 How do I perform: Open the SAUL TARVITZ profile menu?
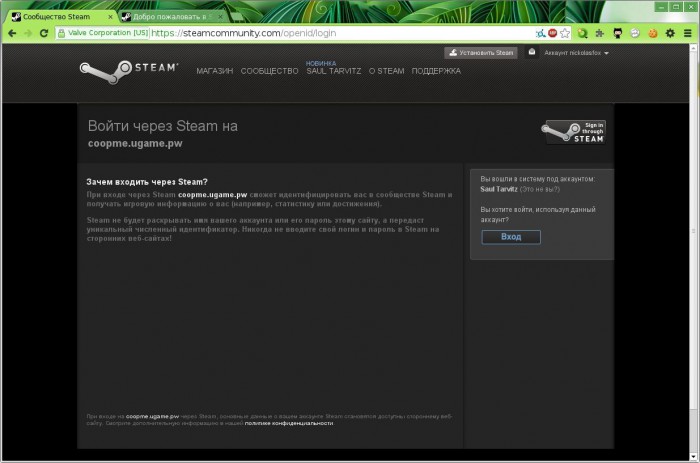point(333,71)
